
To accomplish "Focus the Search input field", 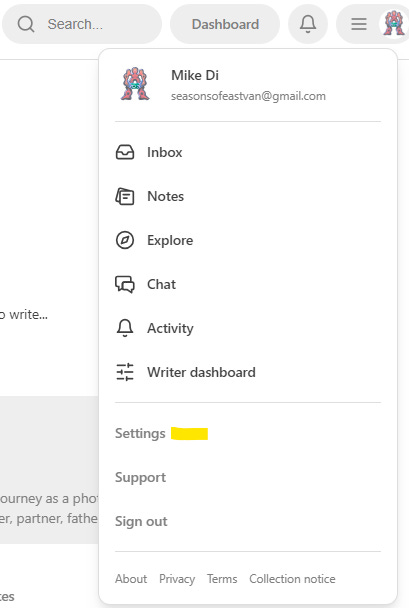I will 82,24.
